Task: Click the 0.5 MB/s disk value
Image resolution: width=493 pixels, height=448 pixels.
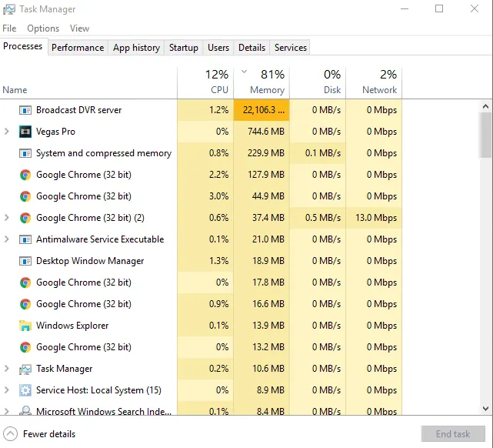Action: click(323, 218)
